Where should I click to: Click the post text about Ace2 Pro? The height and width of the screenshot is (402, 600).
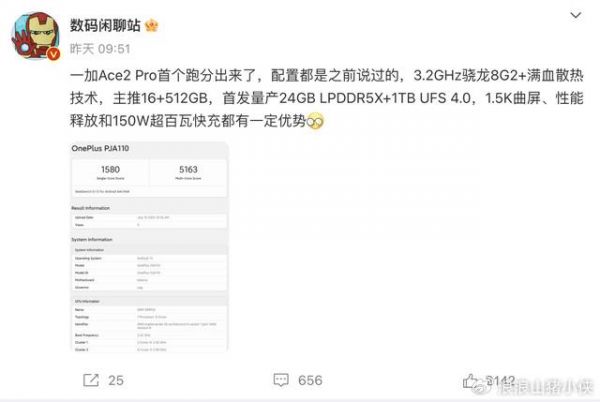[326, 98]
